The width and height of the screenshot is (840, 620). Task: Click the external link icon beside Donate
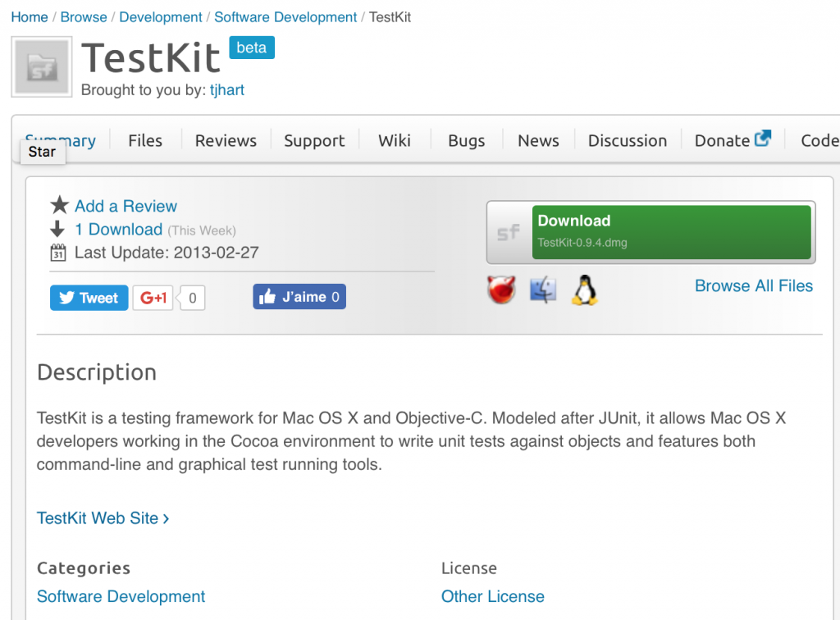(763, 139)
